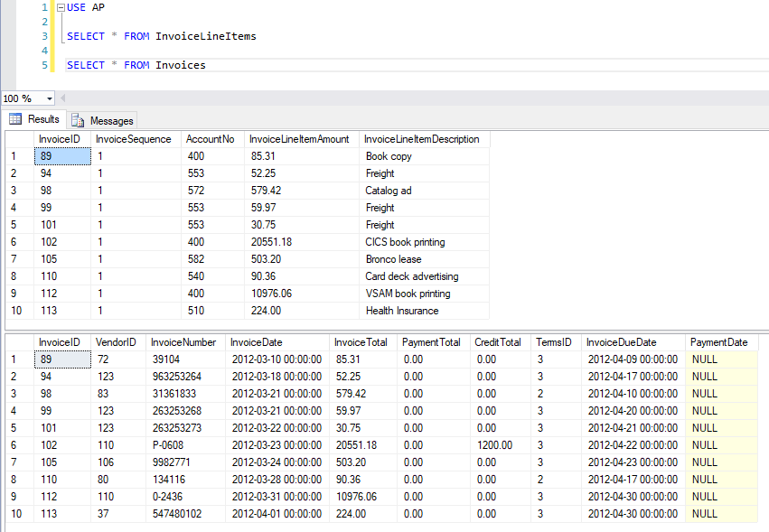Click line number 3 in the editor
This screenshot has width=769, height=532.
click(x=43, y=36)
